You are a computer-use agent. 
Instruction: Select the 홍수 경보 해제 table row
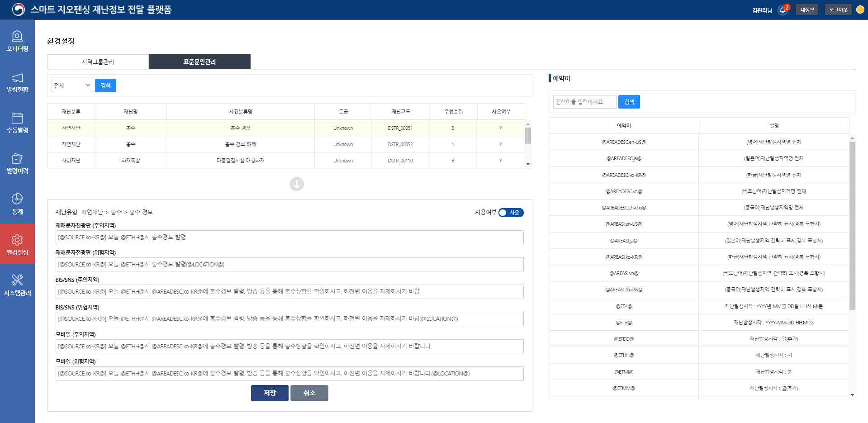tap(286, 144)
